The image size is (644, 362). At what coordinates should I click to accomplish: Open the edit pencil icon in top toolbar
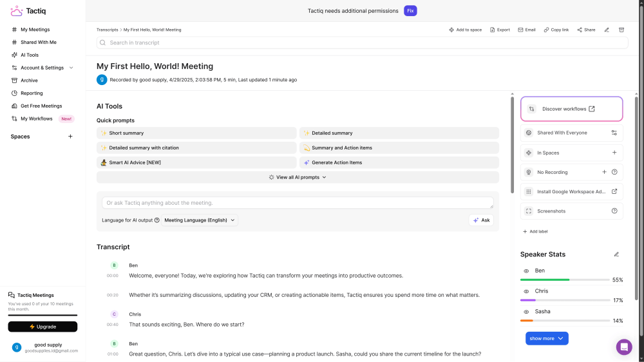pos(607,30)
